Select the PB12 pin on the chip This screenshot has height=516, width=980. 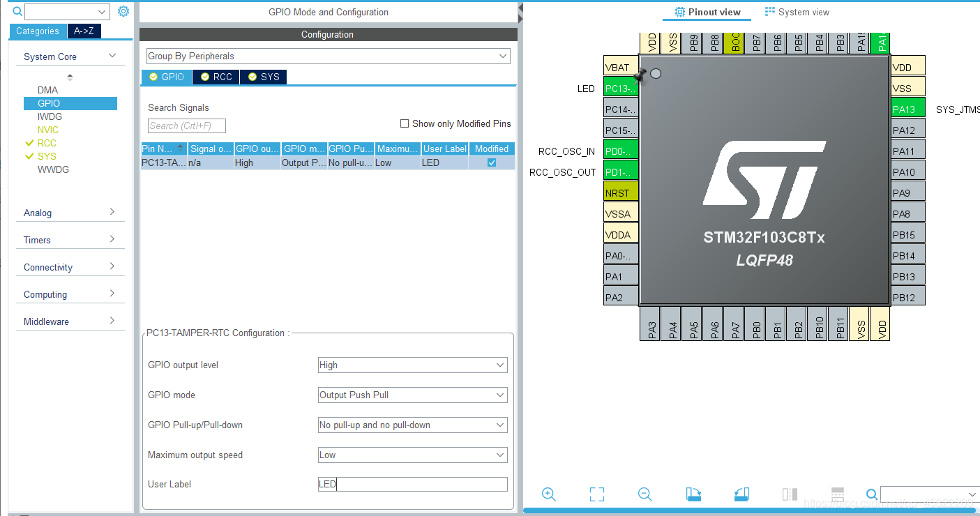907,297
